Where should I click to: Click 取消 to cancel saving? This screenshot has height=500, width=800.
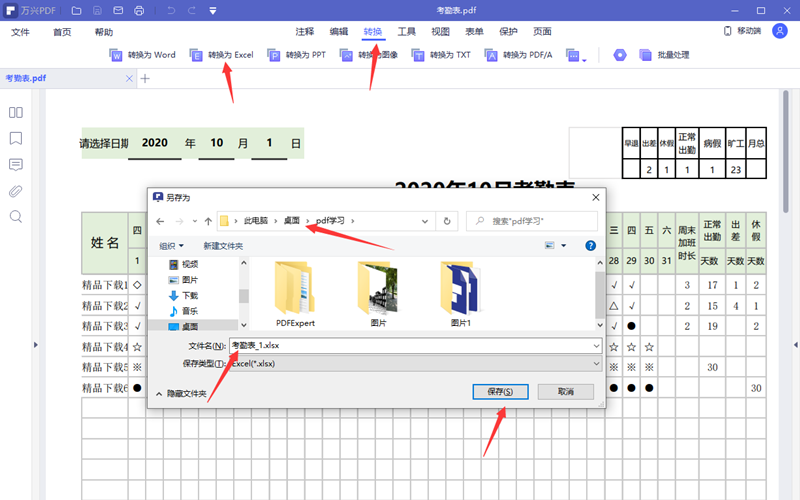565,392
